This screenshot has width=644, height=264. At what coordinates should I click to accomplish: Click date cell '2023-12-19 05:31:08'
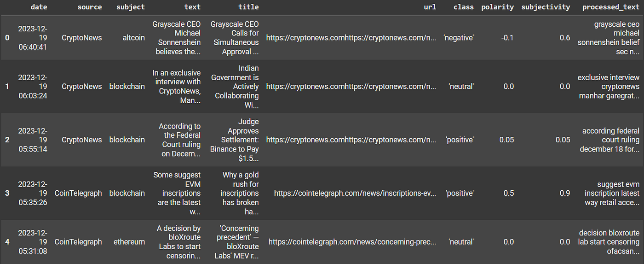(32, 242)
